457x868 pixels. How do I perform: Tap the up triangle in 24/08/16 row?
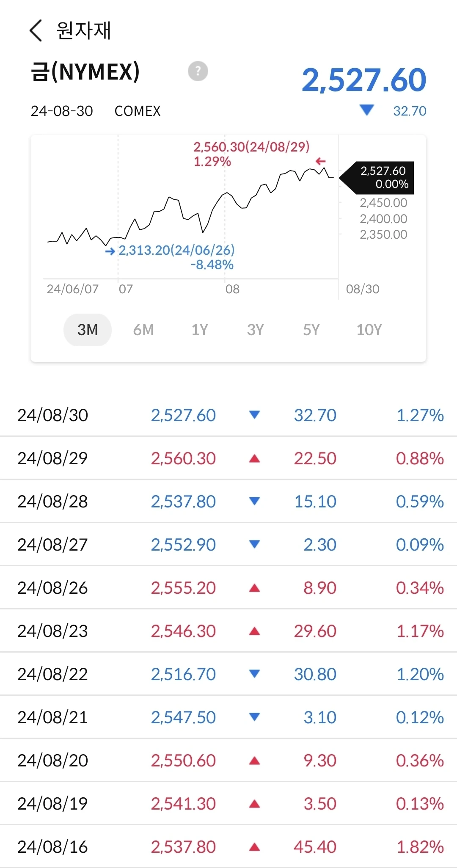tap(254, 847)
